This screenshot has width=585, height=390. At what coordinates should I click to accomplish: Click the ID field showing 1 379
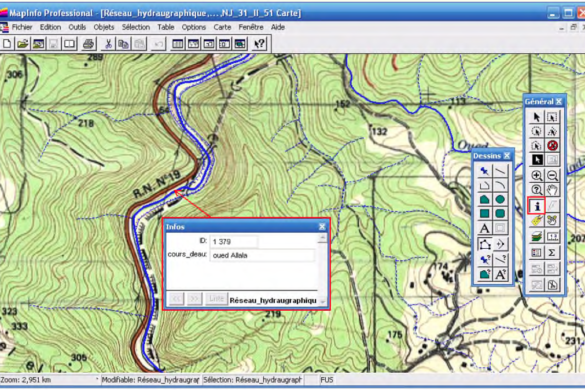click(x=234, y=241)
